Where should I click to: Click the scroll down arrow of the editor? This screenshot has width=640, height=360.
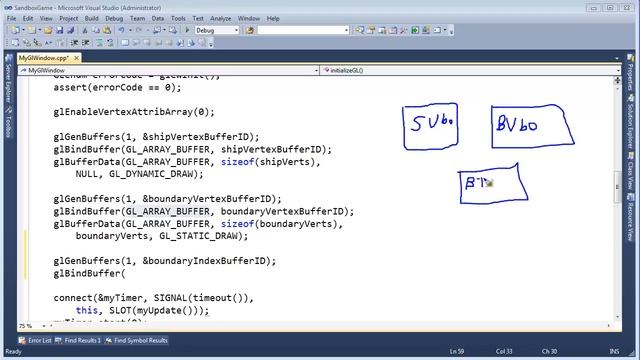[618, 317]
